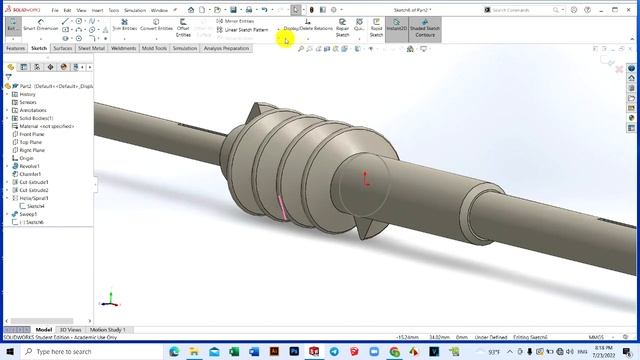
Task: Expand the History tree node
Action: click(x=7, y=94)
